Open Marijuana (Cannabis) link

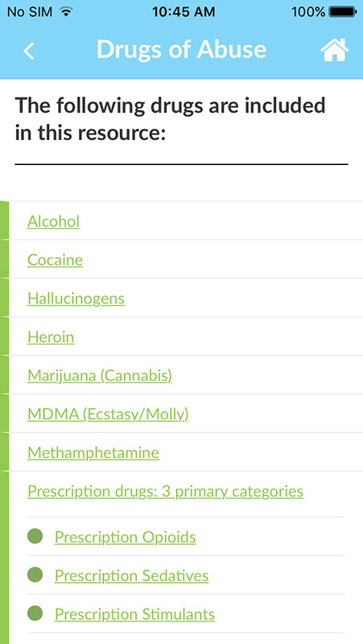pyautogui.click(x=100, y=376)
